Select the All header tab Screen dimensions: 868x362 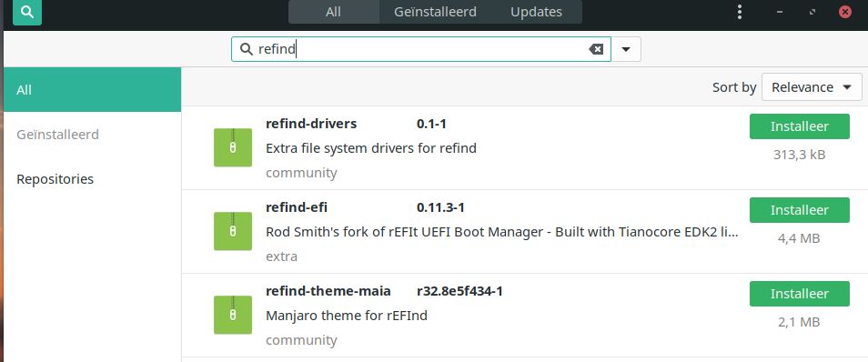coord(333,12)
